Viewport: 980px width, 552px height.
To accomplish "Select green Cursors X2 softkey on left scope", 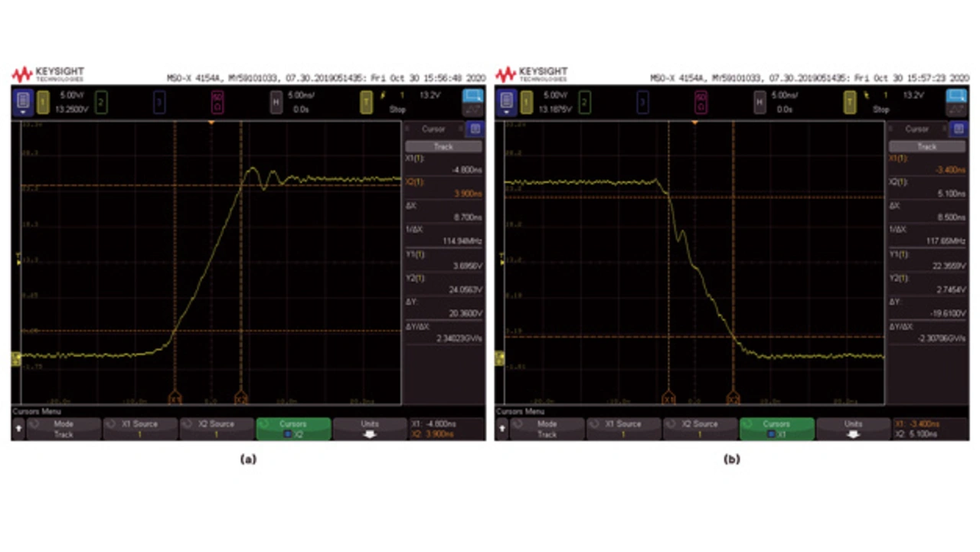I will (293, 429).
